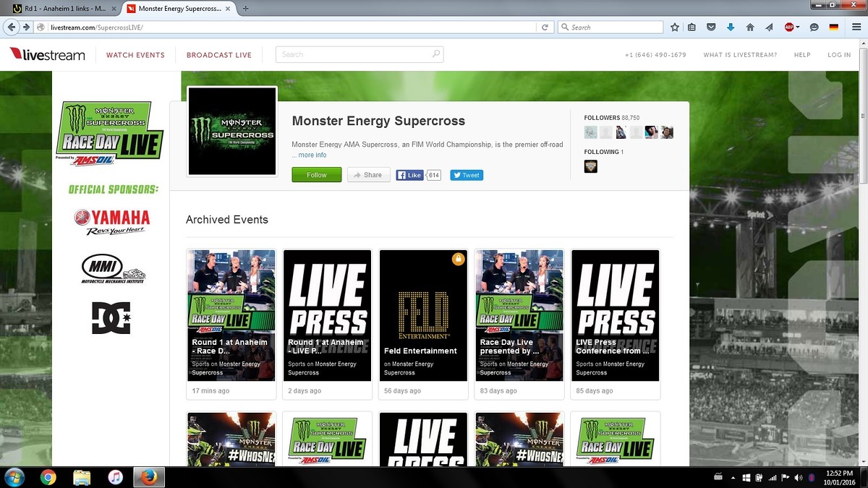Bookmark this page with the star icon
Image resolution: width=868 pixels, height=488 pixels.
pyautogui.click(x=674, y=27)
